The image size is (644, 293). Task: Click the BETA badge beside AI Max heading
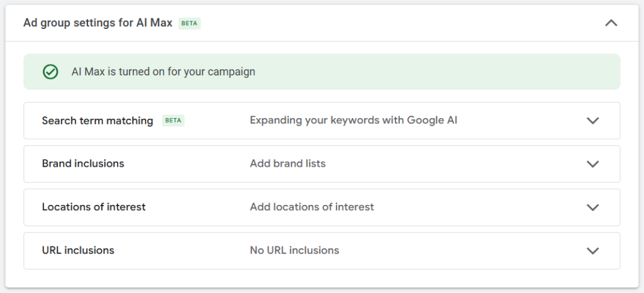189,23
